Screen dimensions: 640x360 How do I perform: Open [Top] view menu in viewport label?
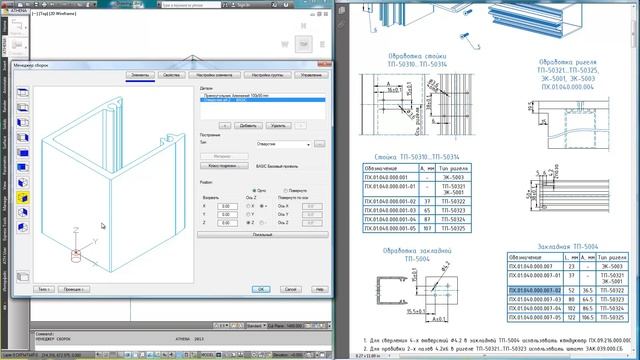(x=43, y=13)
